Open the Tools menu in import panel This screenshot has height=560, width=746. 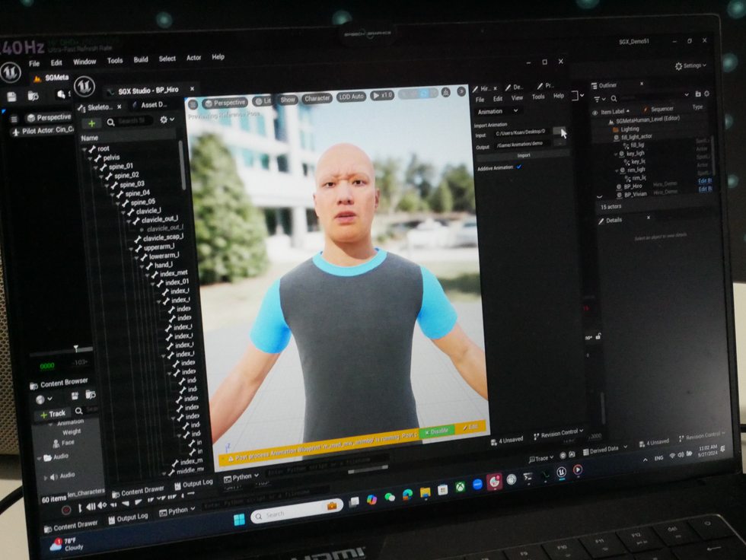click(x=538, y=97)
